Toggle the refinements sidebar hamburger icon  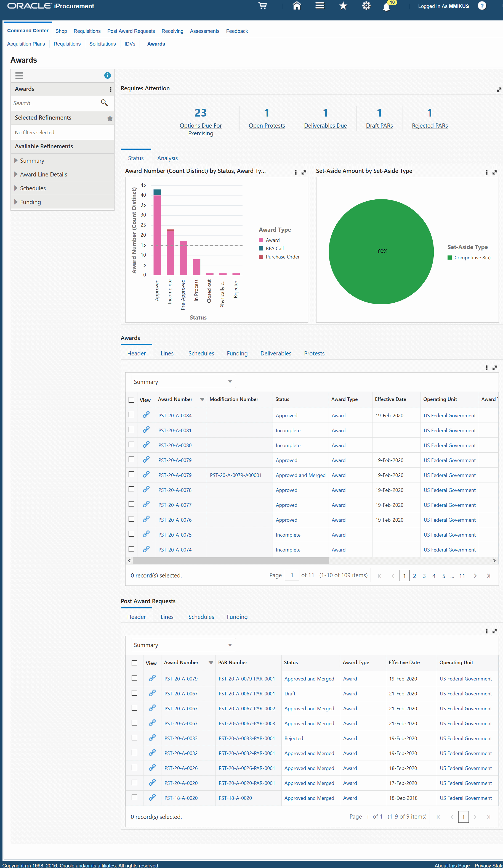pyautogui.click(x=19, y=75)
